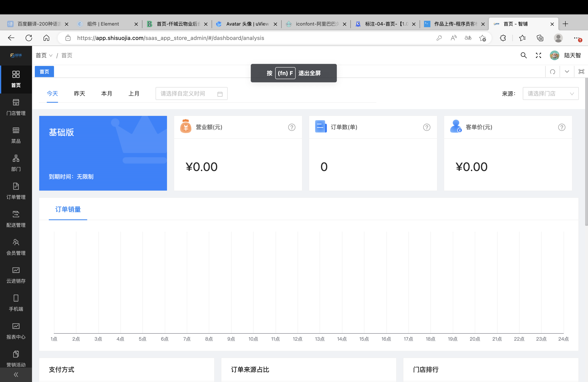588x382 pixels.
Task: Open browser extensions puzzle icon
Action: [x=503, y=38]
